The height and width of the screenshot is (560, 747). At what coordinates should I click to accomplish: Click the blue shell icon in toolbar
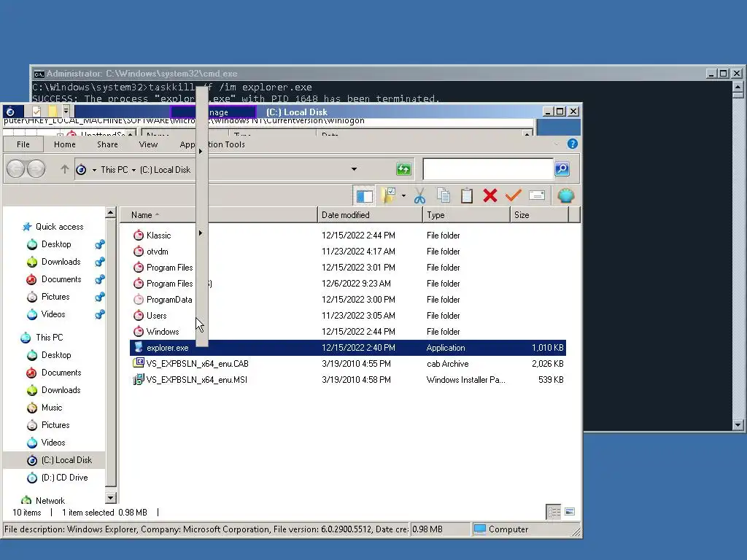pyautogui.click(x=566, y=195)
